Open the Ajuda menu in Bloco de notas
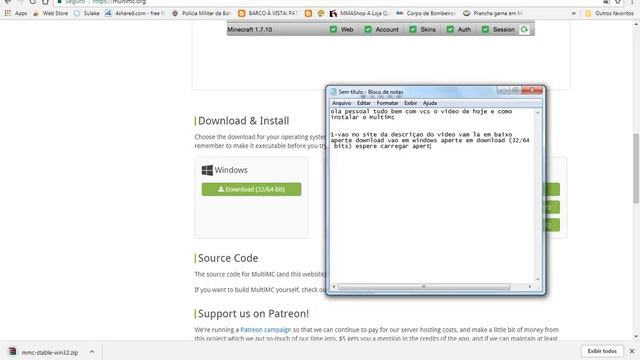Screen dimensions: 640x360 (x=430, y=103)
